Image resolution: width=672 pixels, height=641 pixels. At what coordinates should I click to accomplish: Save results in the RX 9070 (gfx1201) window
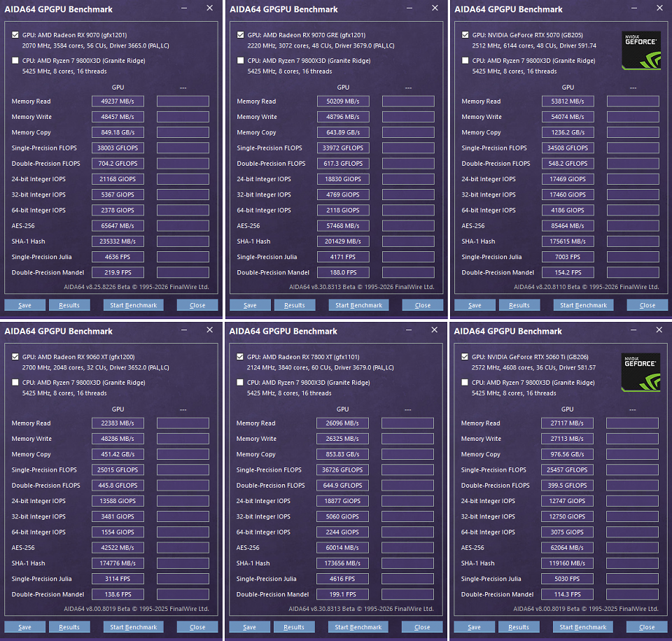coord(25,305)
